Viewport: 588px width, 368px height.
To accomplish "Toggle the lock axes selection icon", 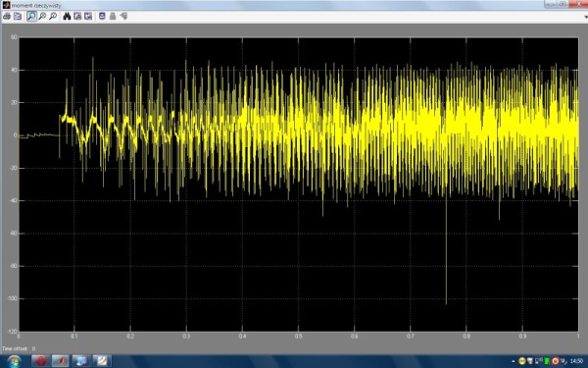I will 113,16.
